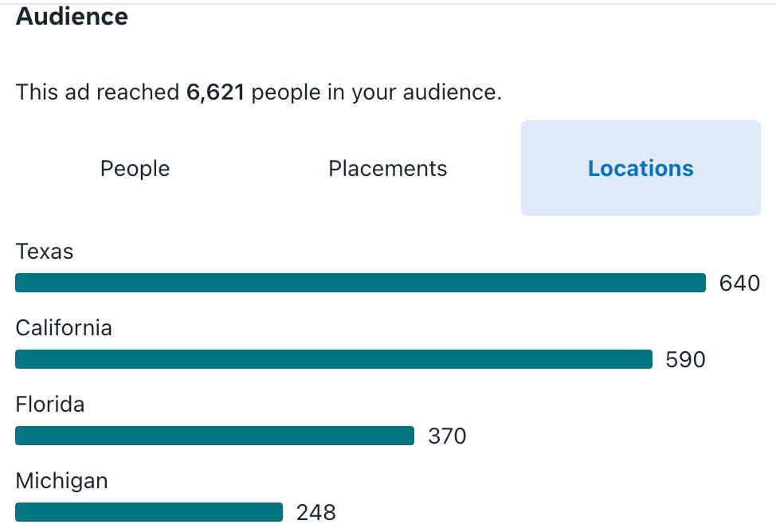This screenshot has height=532, width=776.
Task: Click the 248 value for Michigan
Action: pyautogui.click(x=315, y=513)
